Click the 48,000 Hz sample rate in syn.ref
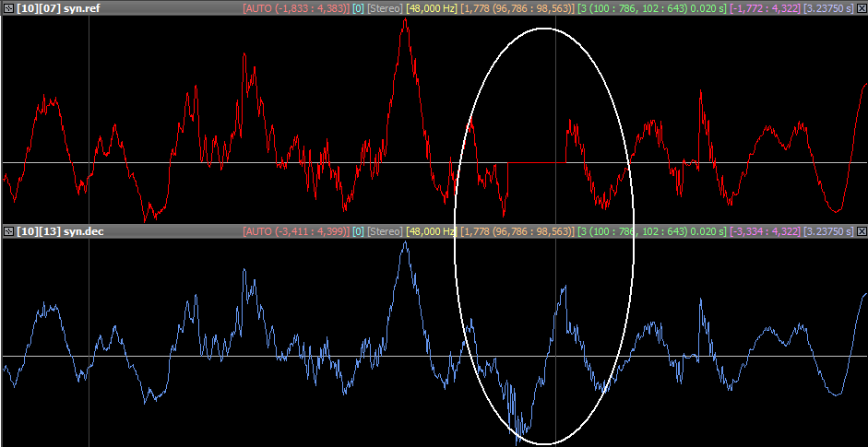 pyautogui.click(x=432, y=7)
